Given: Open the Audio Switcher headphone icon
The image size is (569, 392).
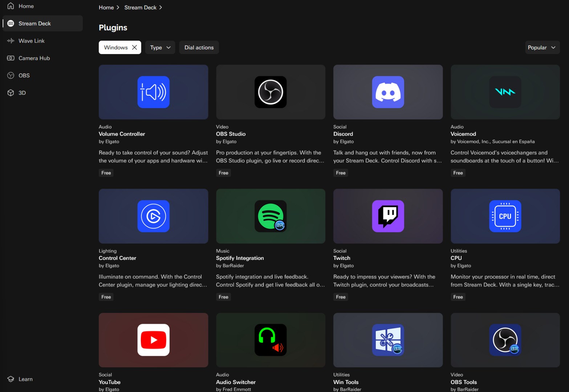Looking at the screenshot, I should click(271, 340).
